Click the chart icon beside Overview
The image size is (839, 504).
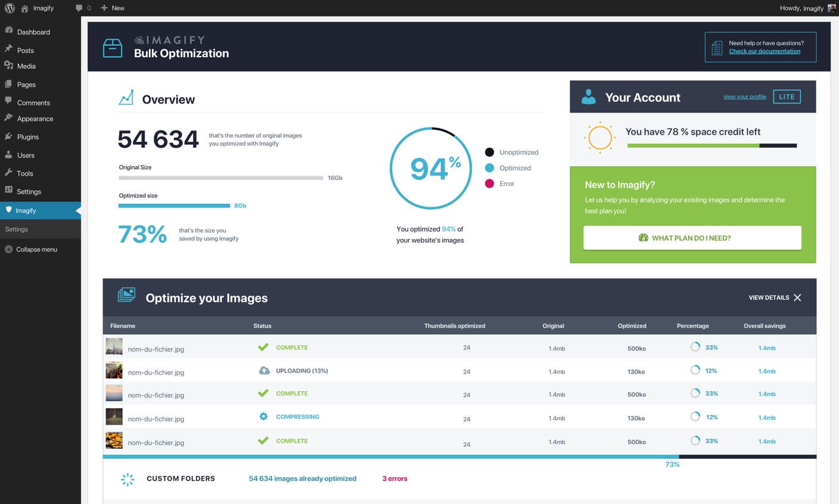point(126,97)
